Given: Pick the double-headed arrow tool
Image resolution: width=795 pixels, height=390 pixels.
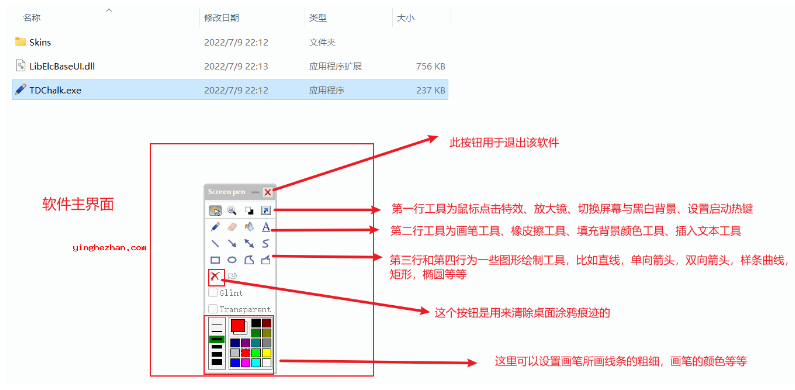Looking at the screenshot, I should [x=249, y=243].
